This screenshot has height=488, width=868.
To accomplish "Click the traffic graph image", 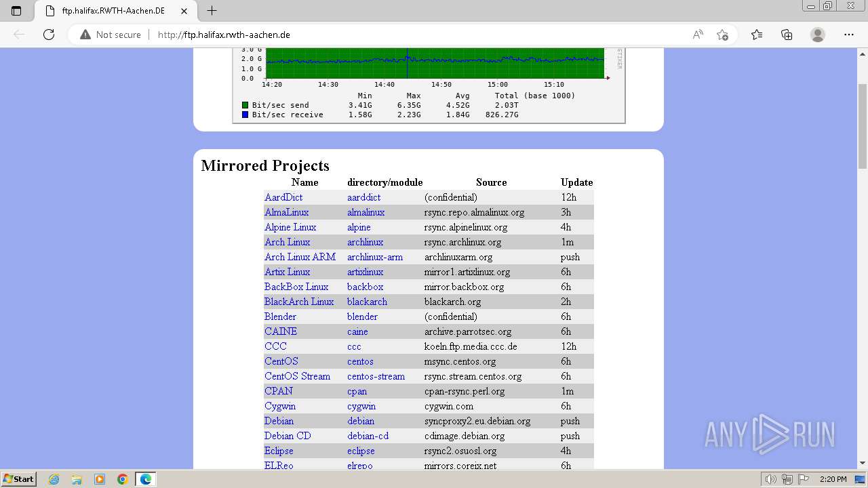I will pos(429,85).
